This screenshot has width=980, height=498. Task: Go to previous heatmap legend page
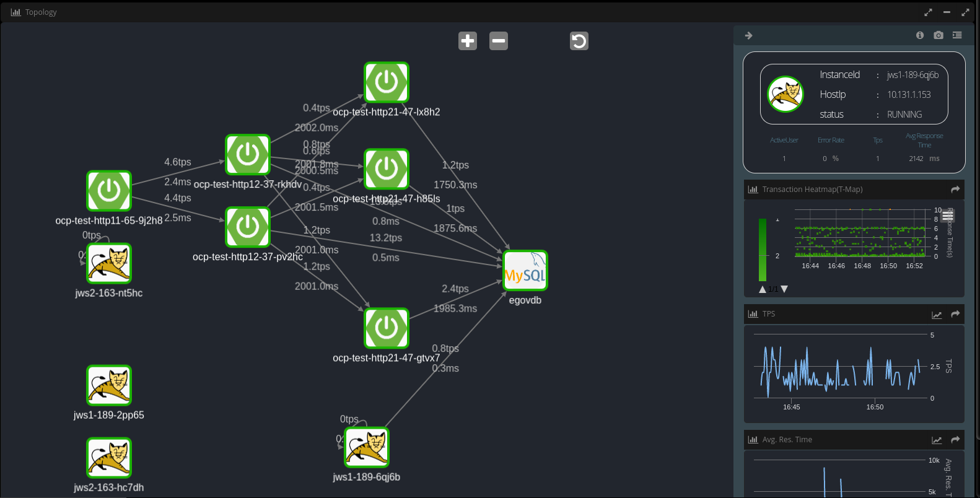[763, 289]
